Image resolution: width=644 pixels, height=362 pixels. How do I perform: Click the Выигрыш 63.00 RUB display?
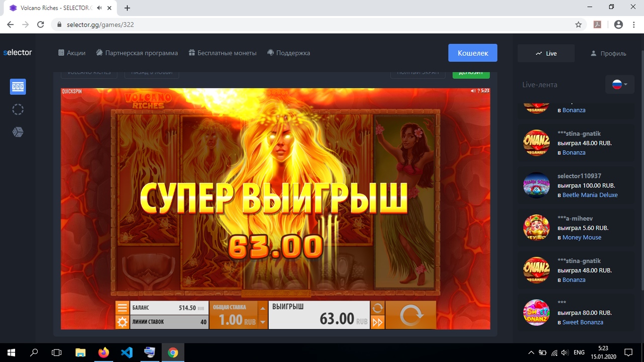coord(319,315)
